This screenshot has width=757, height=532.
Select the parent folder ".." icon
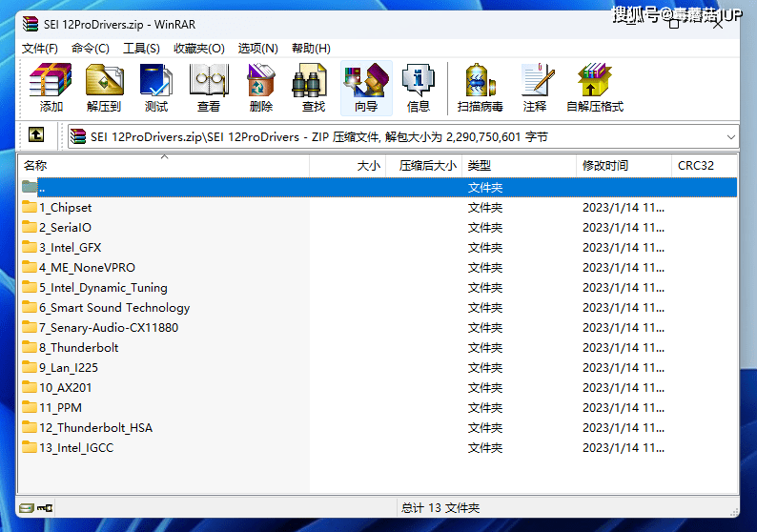tap(30, 187)
